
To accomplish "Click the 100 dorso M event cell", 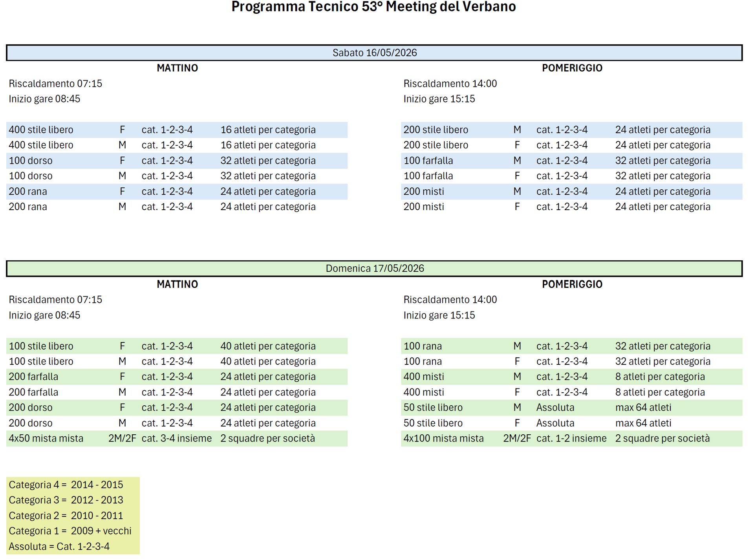I will click(31, 176).
